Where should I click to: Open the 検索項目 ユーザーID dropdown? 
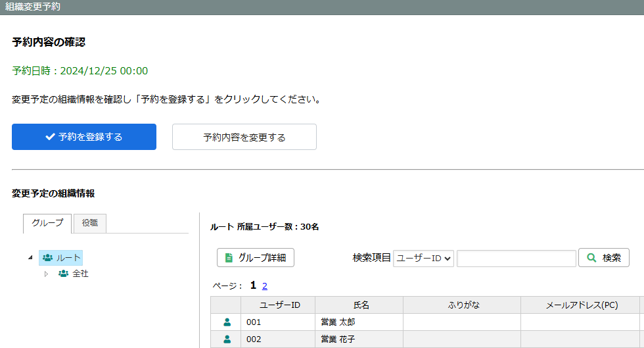point(424,259)
